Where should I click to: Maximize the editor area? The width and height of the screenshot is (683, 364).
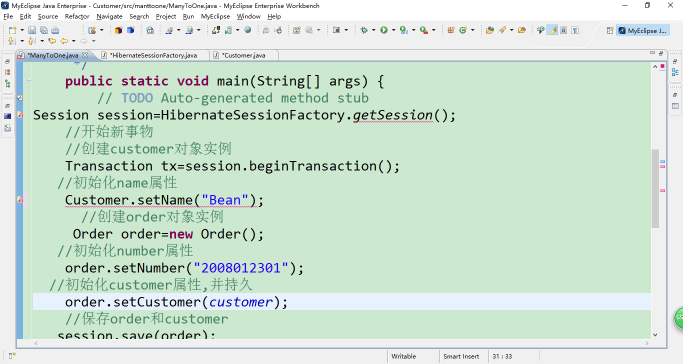pos(661,53)
